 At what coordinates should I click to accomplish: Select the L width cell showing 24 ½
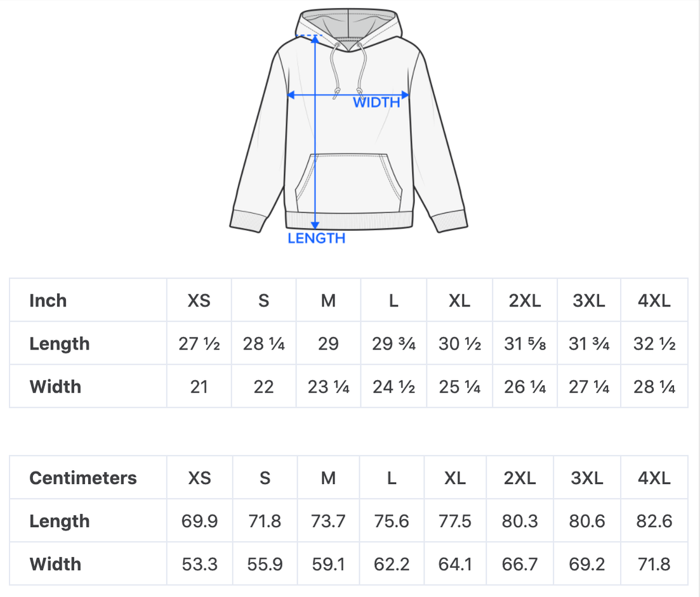pyautogui.click(x=393, y=386)
